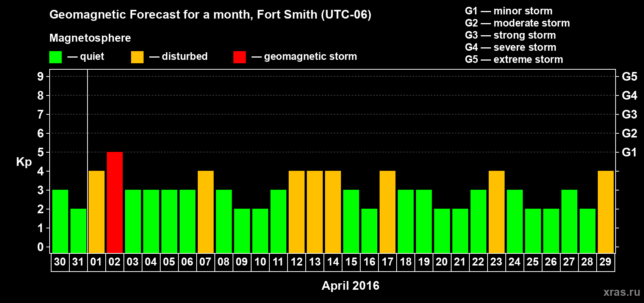The height and width of the screenshot is (303, 644).
Task: Click the Kp axis value 9
Action: [41, 77]
